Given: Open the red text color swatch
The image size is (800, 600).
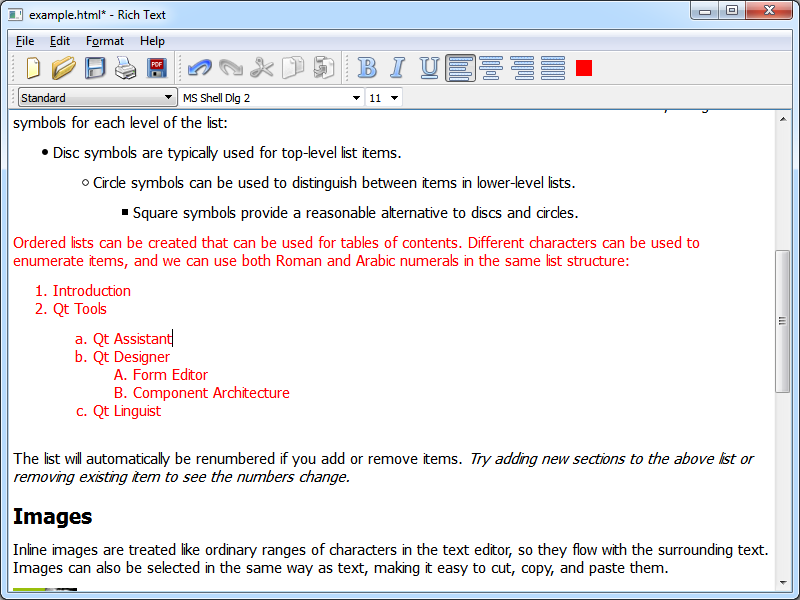Looking at the screenshot, I should click(x=584, y=68).
